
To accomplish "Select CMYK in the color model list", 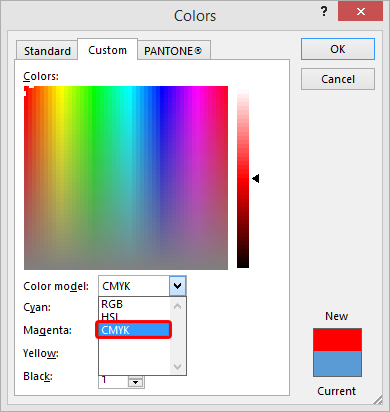I will [134, 330].
